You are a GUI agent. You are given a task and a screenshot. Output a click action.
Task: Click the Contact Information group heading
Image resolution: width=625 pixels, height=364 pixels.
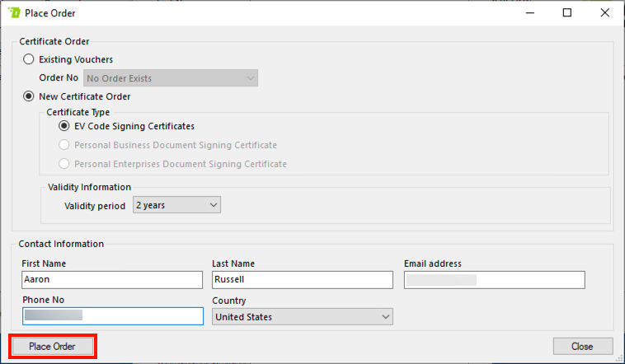point(61,244)
